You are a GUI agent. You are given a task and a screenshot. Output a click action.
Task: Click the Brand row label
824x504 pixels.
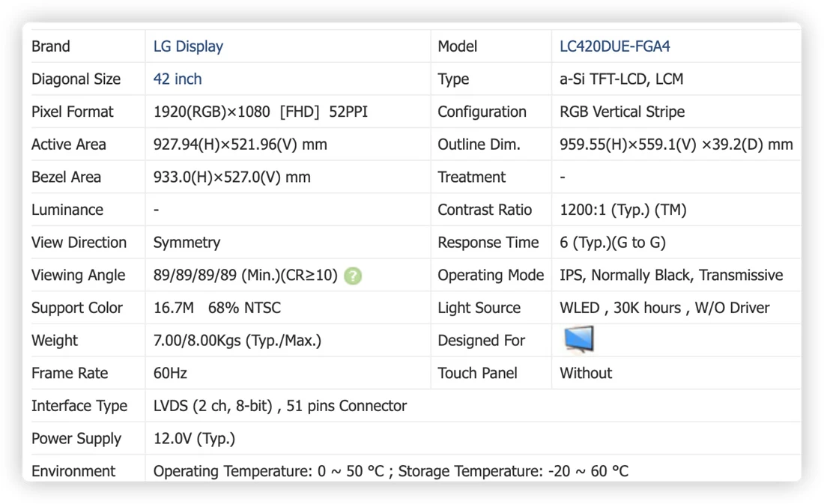tap(50, 46)
